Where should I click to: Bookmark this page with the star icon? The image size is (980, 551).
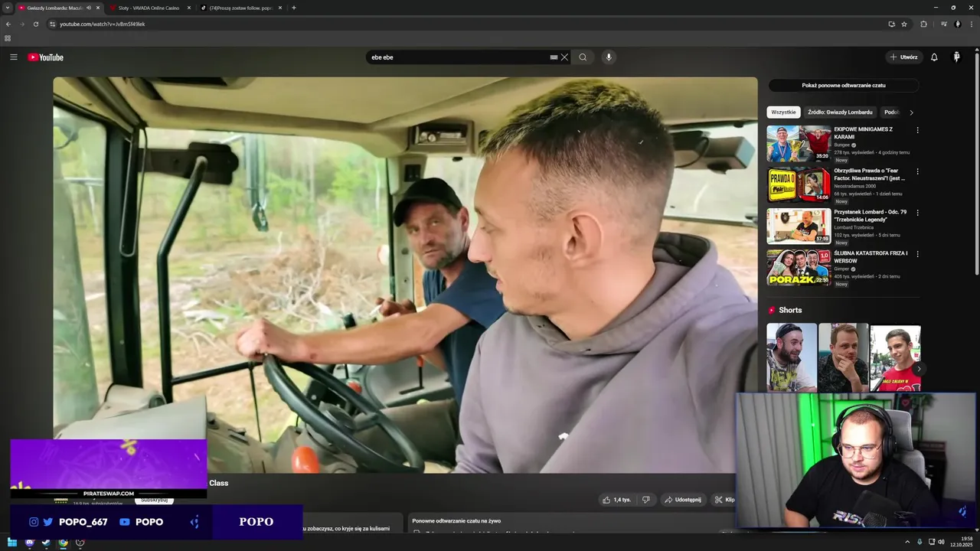point(904,24)
